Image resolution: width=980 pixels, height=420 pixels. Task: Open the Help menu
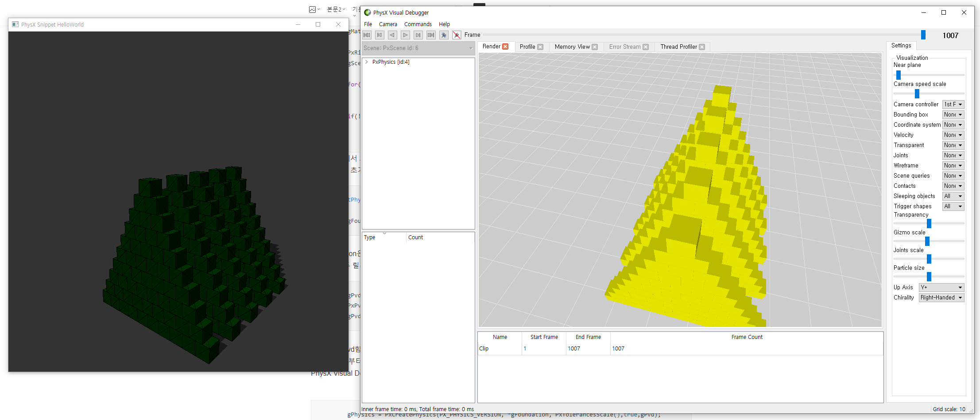tap(444, 24)
